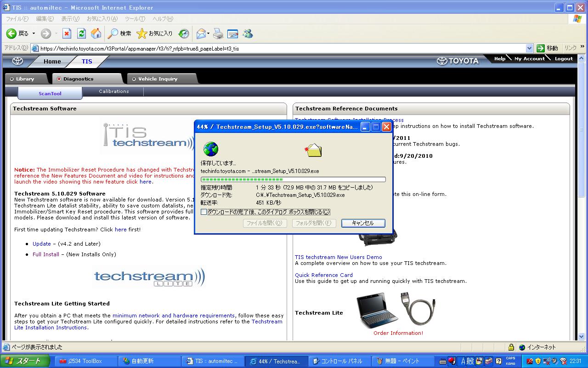Viewport: 588px width, 368px height.
Task: Click the download progress bar
Action: click(293, 179)
